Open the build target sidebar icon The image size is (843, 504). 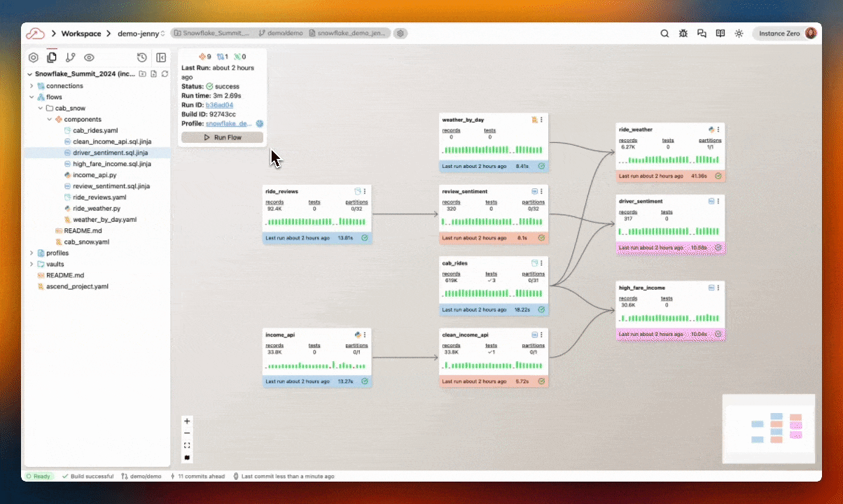point(33,57)
